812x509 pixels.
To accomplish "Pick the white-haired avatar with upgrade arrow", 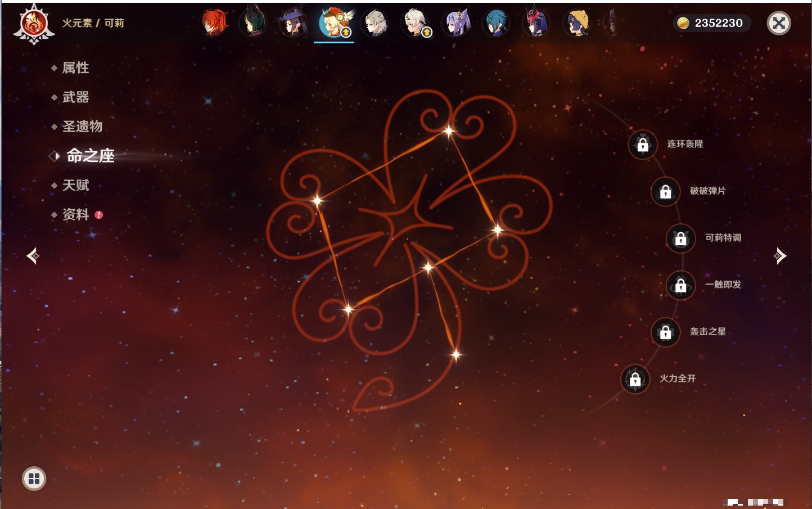I will 416,23.
